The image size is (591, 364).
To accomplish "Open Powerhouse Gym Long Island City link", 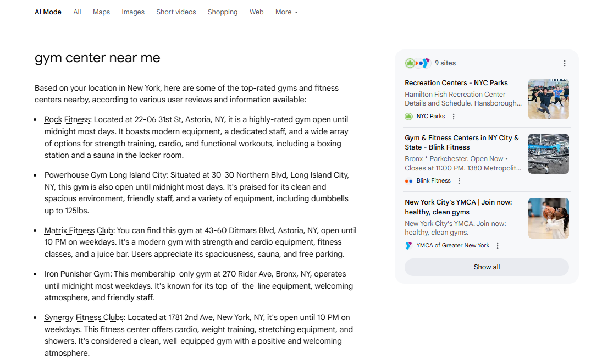I will click(x=106, y=175).
